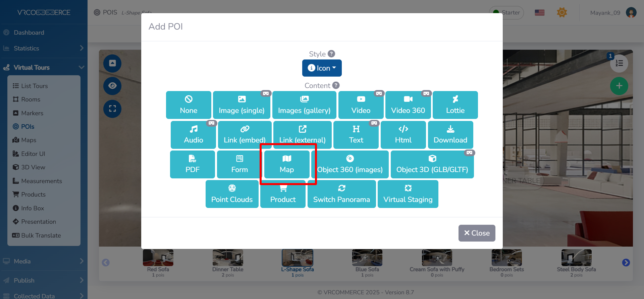Choose Video 360 content option
Screen dimensions: 644x299
coord(408,105)
